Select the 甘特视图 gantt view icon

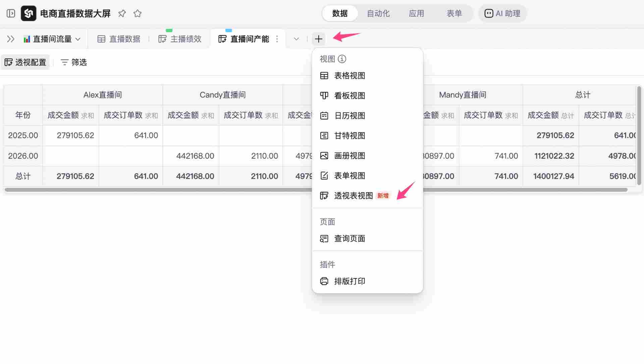click(x=324, y=136)
